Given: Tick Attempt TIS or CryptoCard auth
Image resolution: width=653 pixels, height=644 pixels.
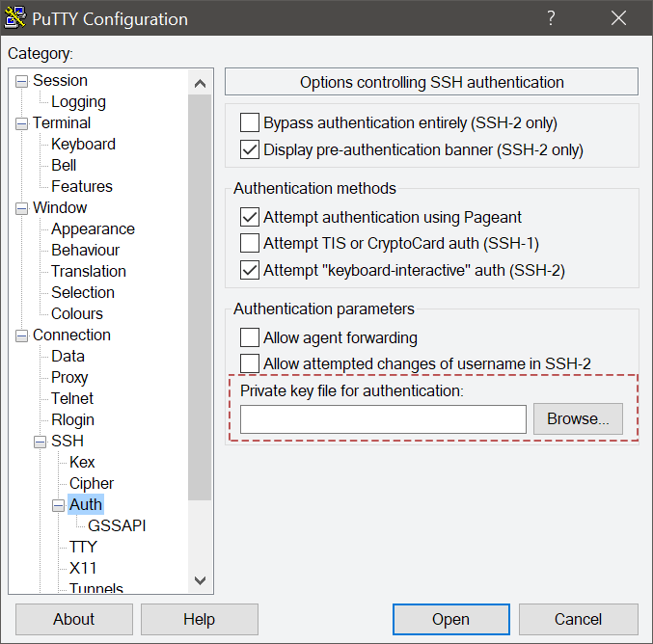Looking at the screenshot, I should 250,243.
